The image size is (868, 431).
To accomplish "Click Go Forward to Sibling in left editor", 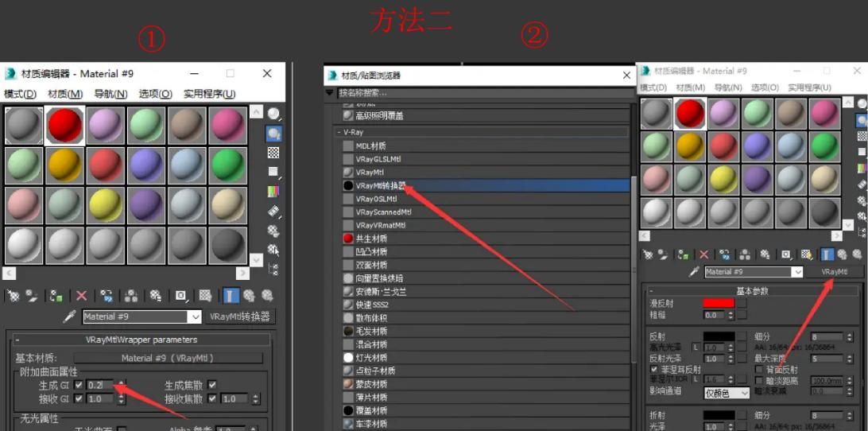I will coord(267,296).
